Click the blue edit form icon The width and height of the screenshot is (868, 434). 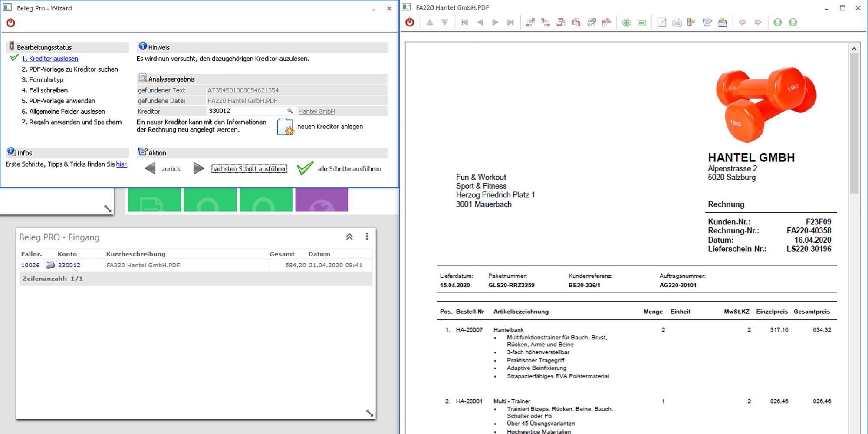coord(707,22)
